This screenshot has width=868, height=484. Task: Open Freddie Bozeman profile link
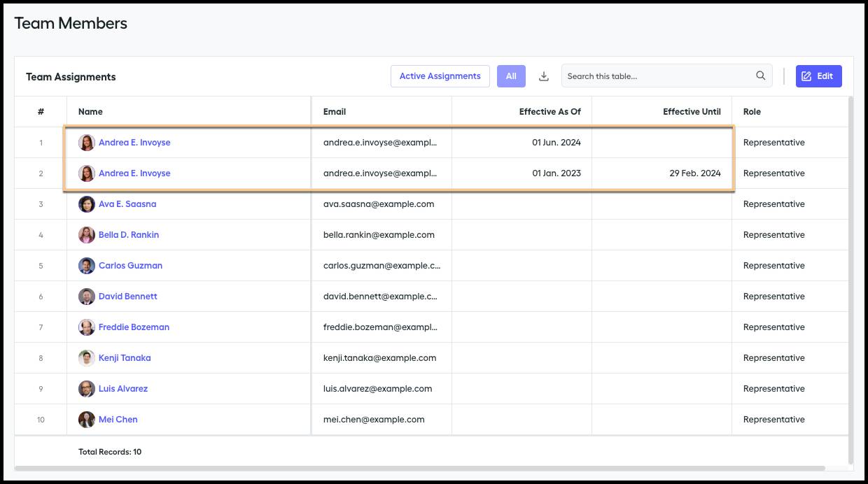pyautogui.click(x=134, y=327)
